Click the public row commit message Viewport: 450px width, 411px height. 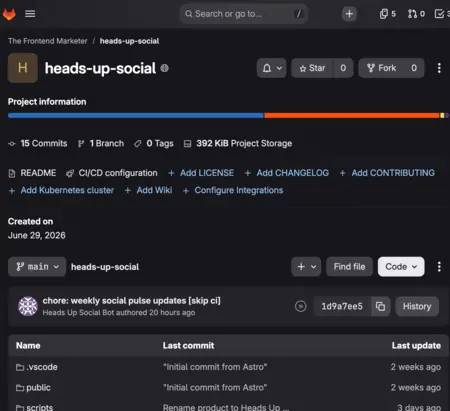point(215,388)
